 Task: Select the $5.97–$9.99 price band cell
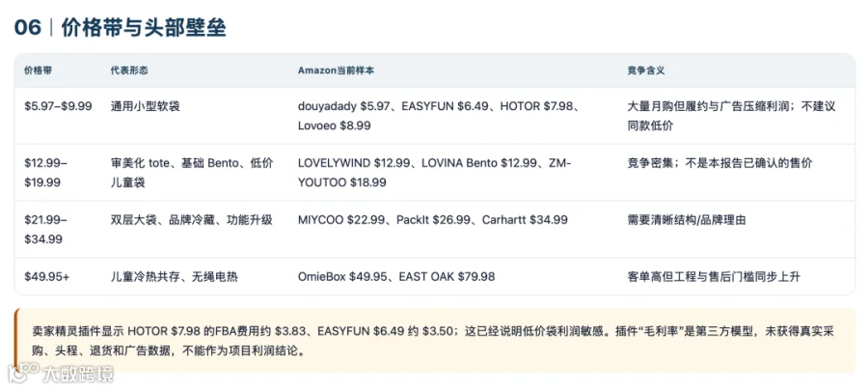(58, 106)
